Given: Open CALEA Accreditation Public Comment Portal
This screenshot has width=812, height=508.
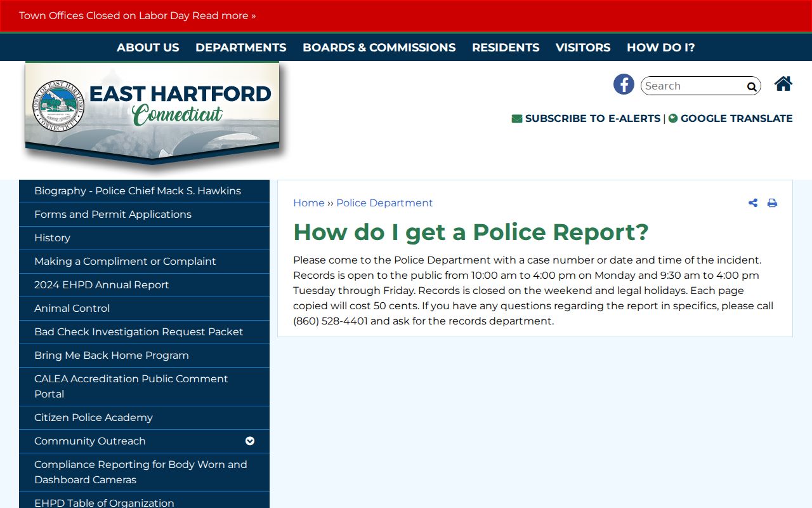Looking at the screenshot, I should point(144,387).
